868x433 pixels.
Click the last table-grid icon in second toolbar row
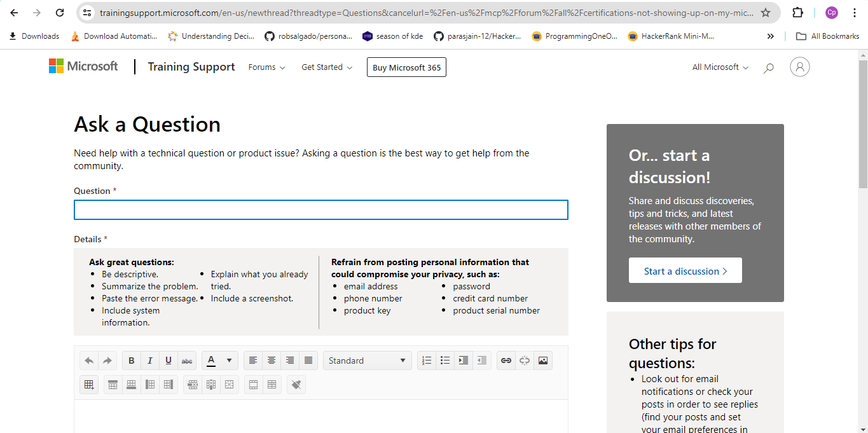tap(272, 385)
